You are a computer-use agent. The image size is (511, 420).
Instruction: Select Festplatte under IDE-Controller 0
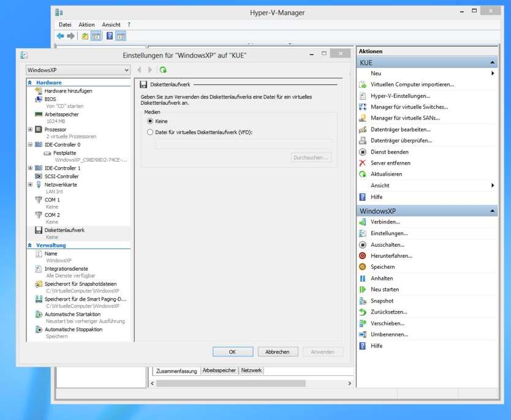pos(64,153)
